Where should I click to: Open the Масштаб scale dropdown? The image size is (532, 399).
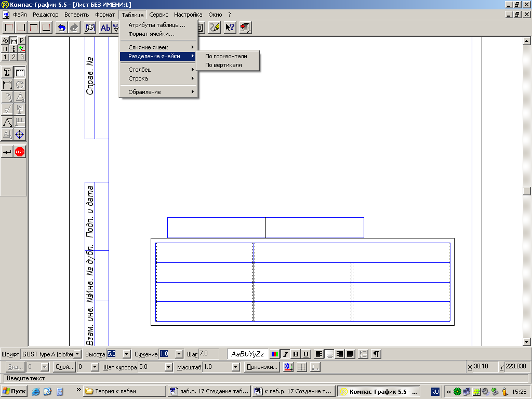[x=236, y=367]
